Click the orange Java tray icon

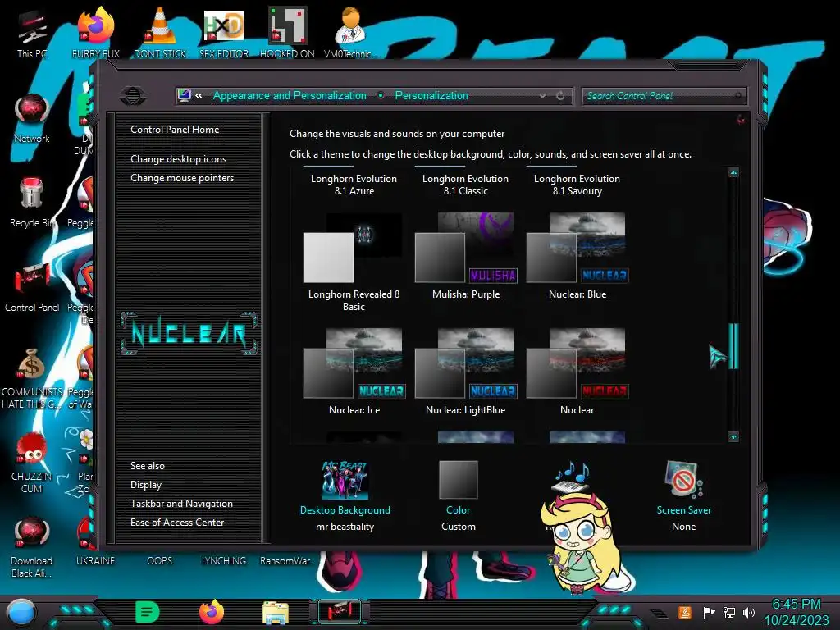coord(685,612)
